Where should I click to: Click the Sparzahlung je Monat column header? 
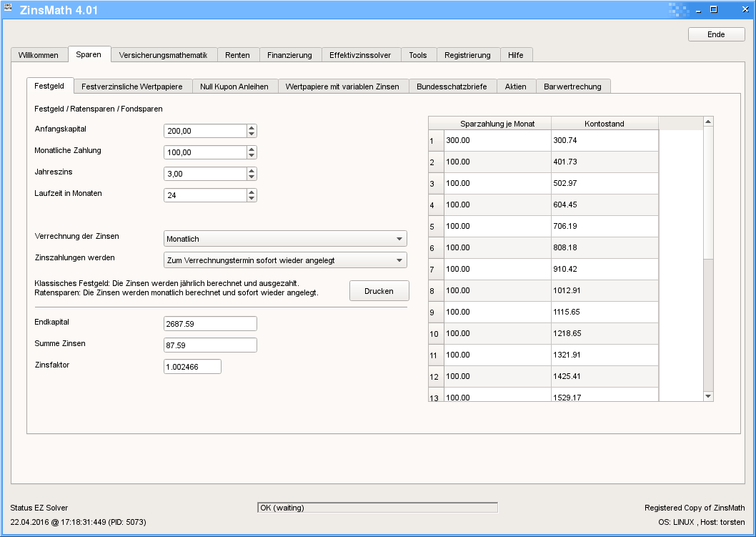coord(497,124)
